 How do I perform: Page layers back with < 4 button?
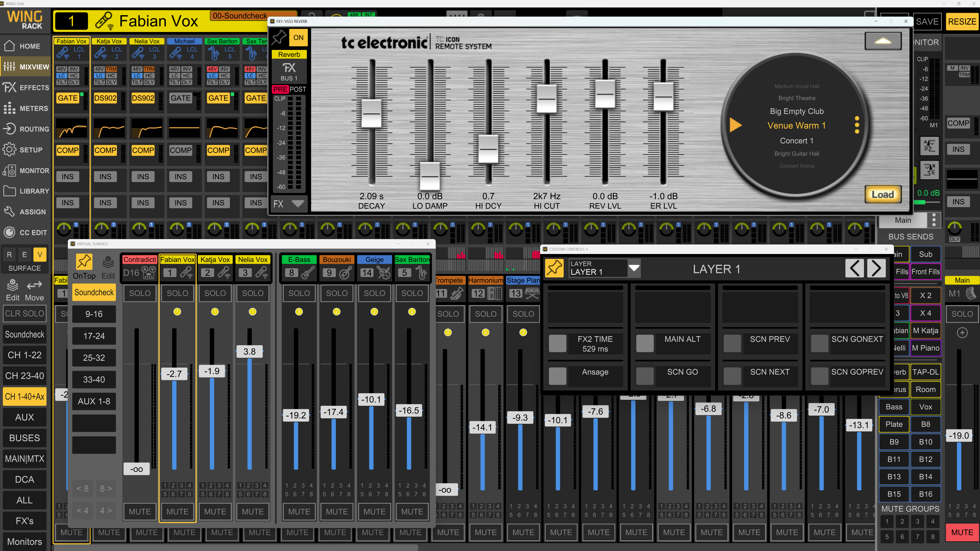click(82, 511)
